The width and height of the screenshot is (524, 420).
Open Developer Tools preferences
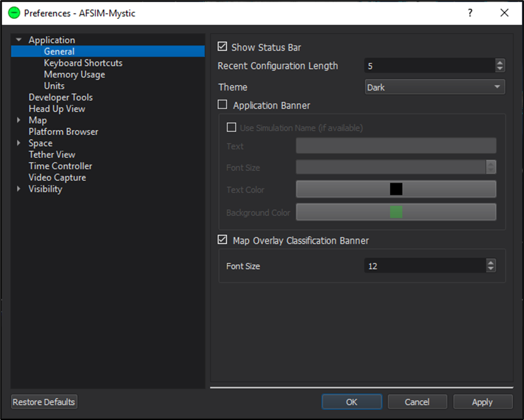point(61,97)
